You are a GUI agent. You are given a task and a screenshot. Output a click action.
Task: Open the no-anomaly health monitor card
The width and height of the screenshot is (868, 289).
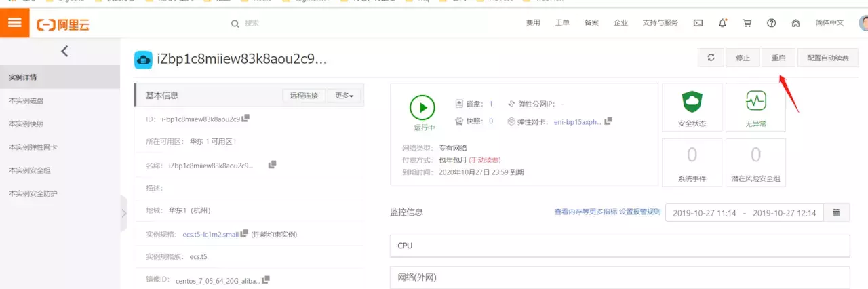tap(755, 109)
